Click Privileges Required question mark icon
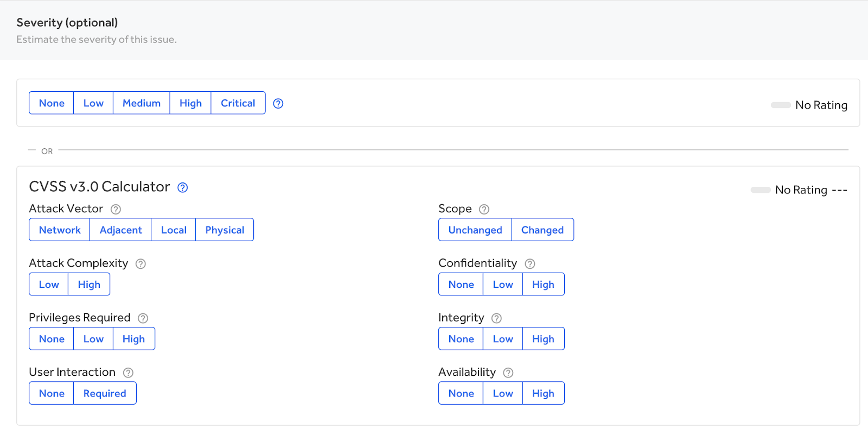The width and height of the screenshot is (868, 435). pos(143,318)
